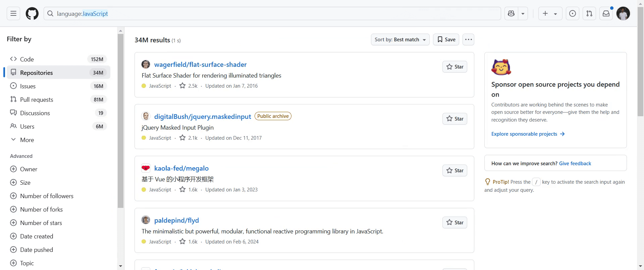Click kaola-fed owner avatar
Image resolution: width=644 pixels, height=270 pixels.
point(146,168)
